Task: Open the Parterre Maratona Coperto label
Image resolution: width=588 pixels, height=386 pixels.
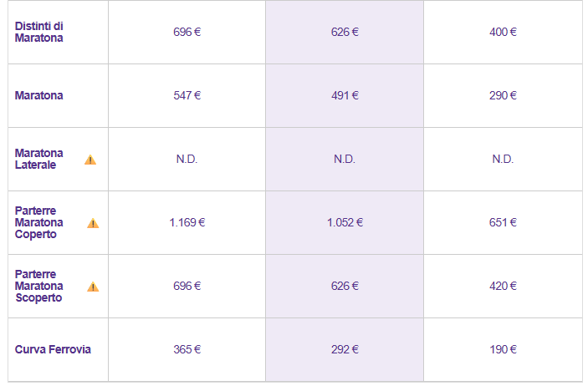Action: 39,222
